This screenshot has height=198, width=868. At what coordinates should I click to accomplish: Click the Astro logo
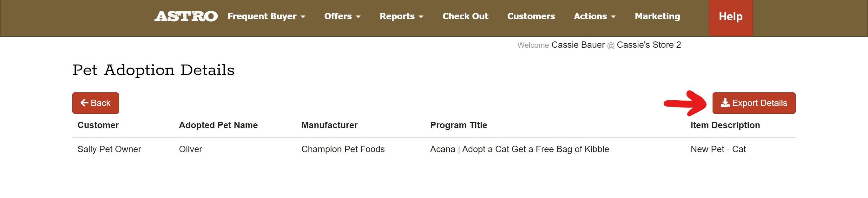pyautogui.click(x=186, y=16)
